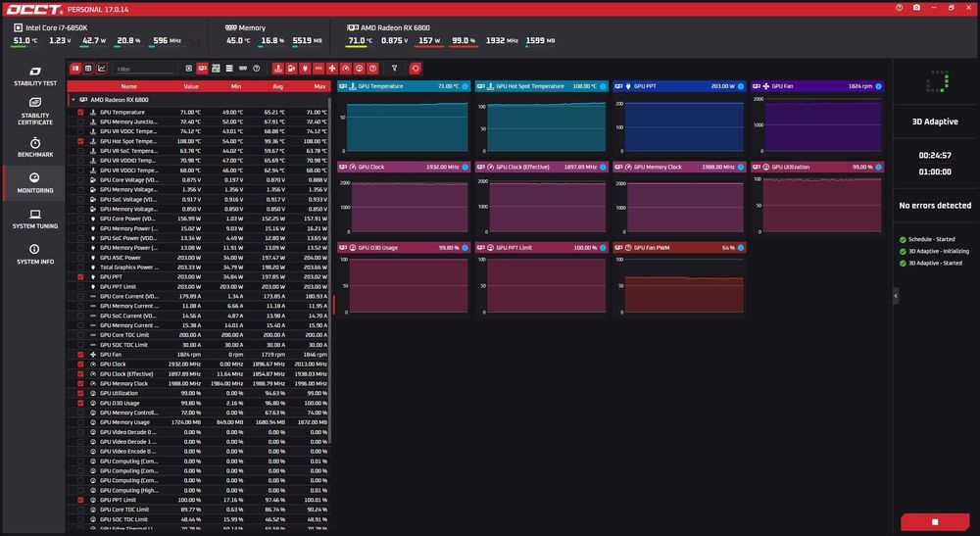Select the Monitoring sidebar item
980x536 pixels.
click(x=35, y=183)
